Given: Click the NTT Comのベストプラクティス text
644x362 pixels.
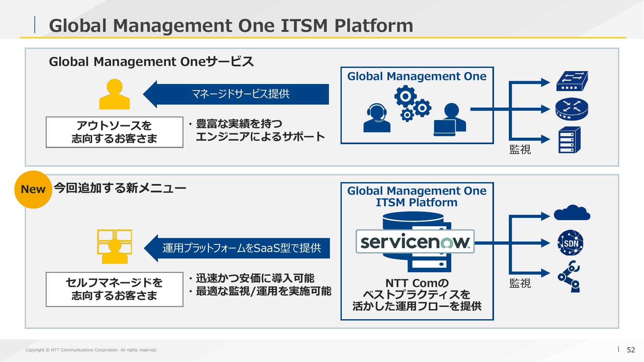Looking at the screenshot, I should pos(417,294).
